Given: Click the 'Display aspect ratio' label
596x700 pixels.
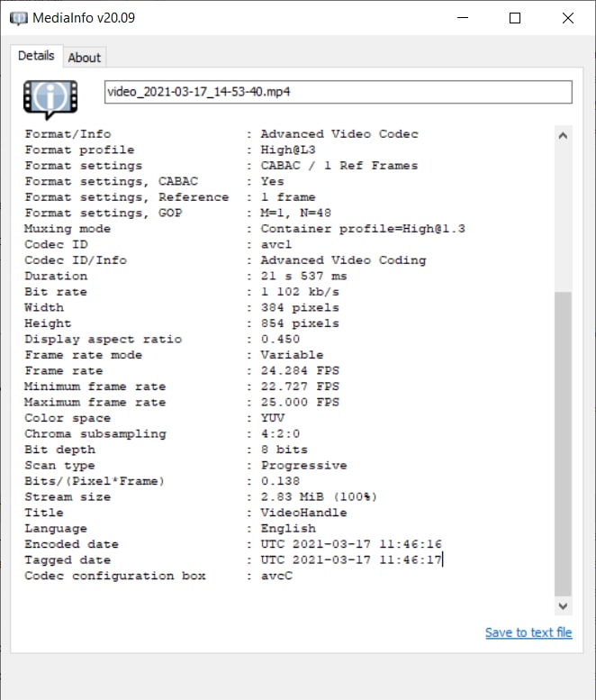Looking at the screenshot, I should pos(103,340).
